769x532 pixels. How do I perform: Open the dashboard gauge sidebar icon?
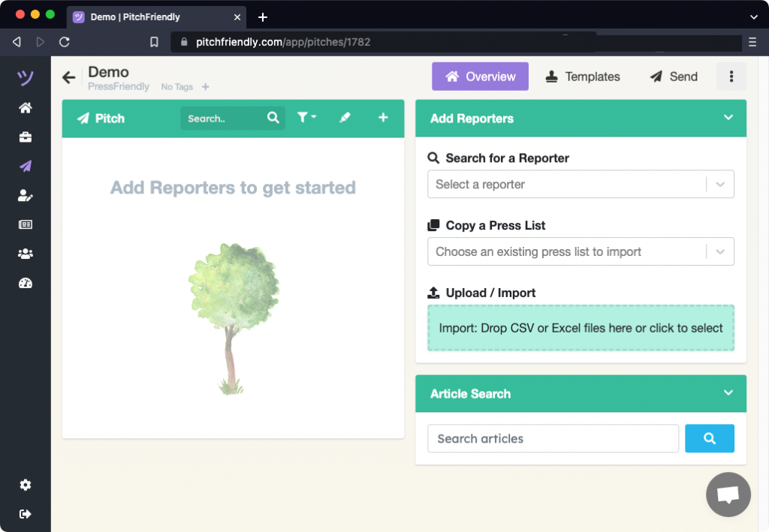pyautogui.click(x=26, y=284)
